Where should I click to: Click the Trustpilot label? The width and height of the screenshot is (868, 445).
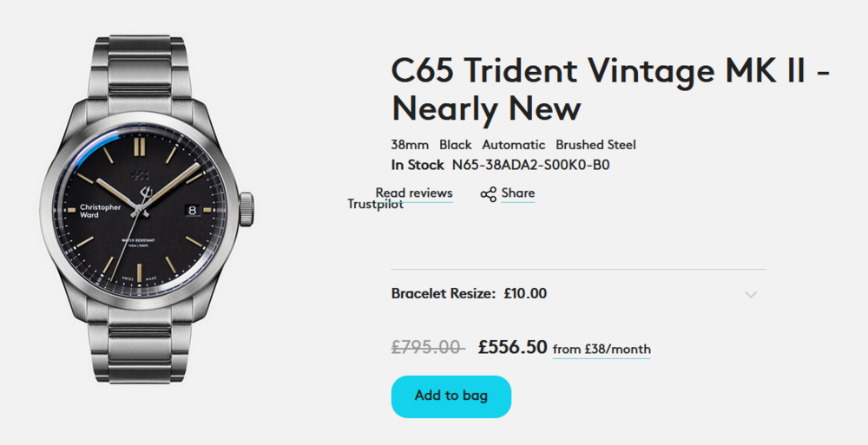375,205
